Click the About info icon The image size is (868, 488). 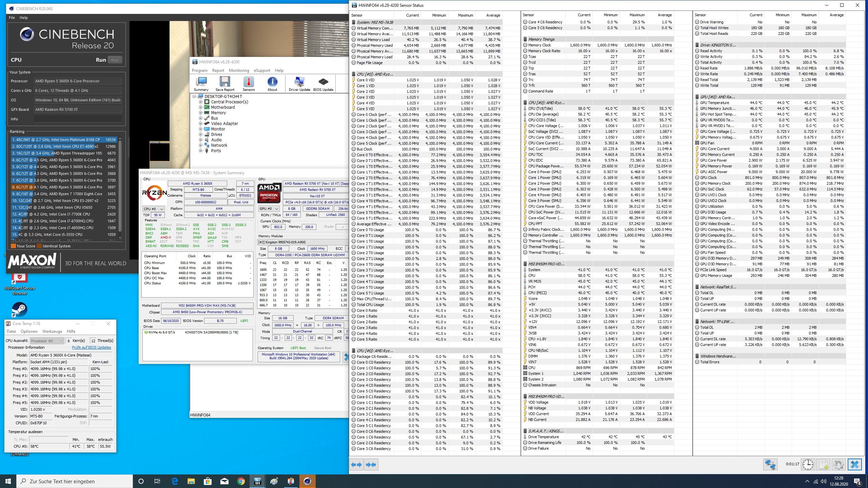pos(272,84)
